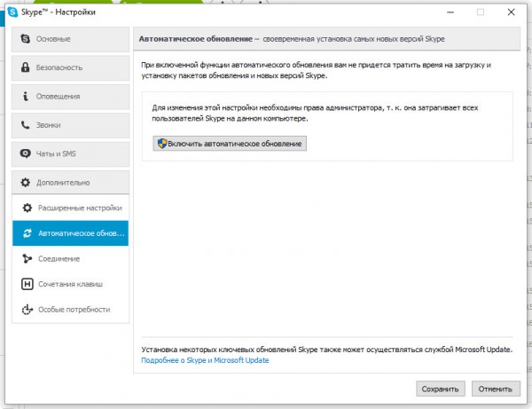Click the shield icon on the update button

162,143
